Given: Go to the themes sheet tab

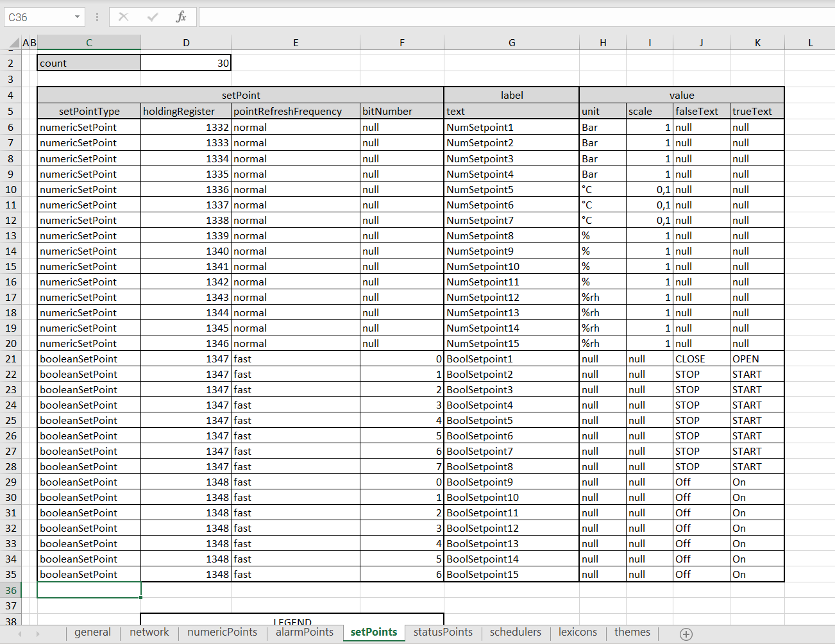Looking at the screenshot, I should pyautogui.click(x=632, y=632).
